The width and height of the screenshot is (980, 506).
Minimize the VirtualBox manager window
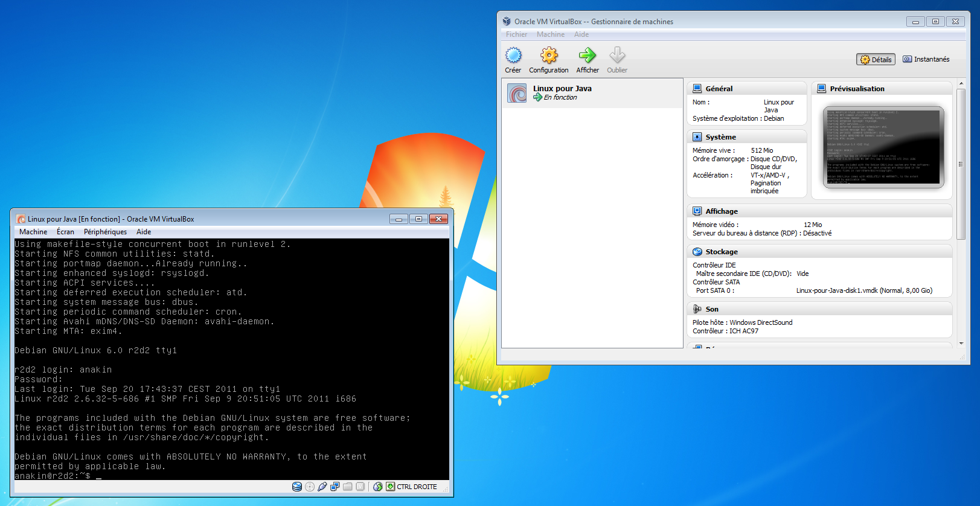pos(915,21)
